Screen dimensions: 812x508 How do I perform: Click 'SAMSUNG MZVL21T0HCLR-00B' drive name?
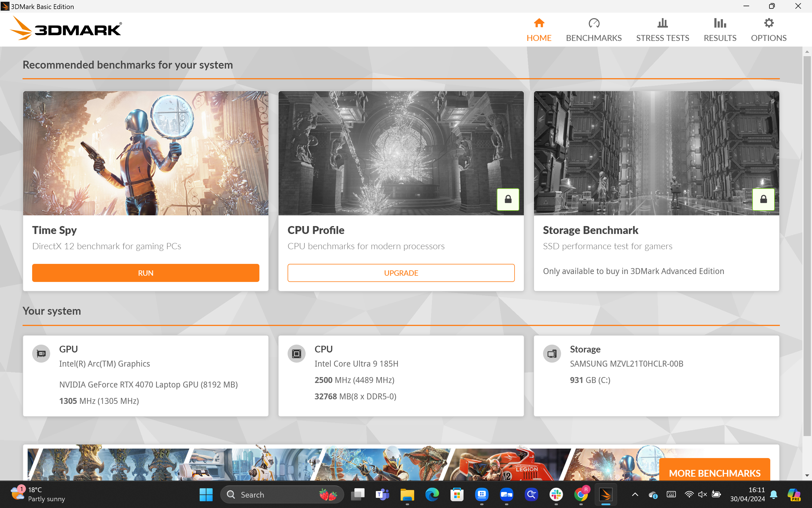click(626, 364)
